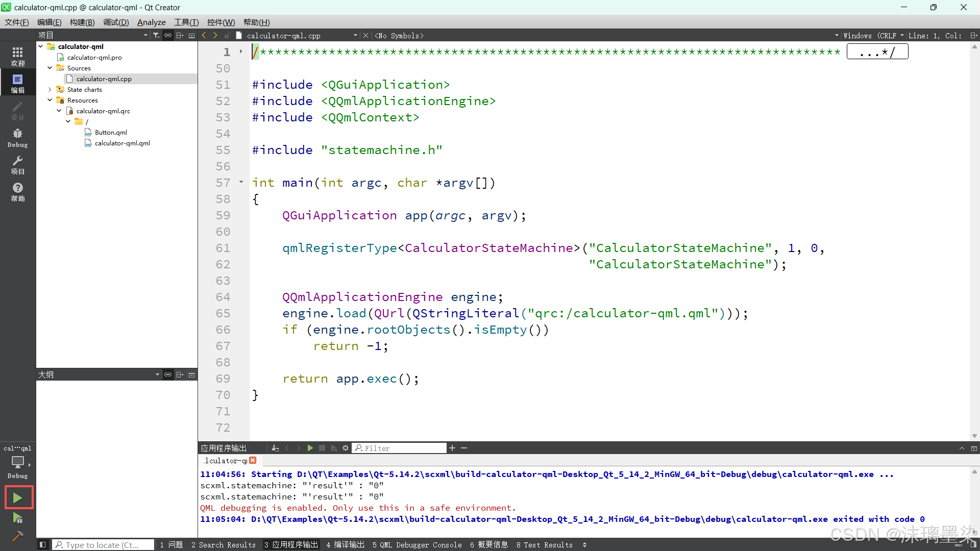Open the Line/Col position indicator
The height and width of the screenshot is (551, 980).
(936, 35)
